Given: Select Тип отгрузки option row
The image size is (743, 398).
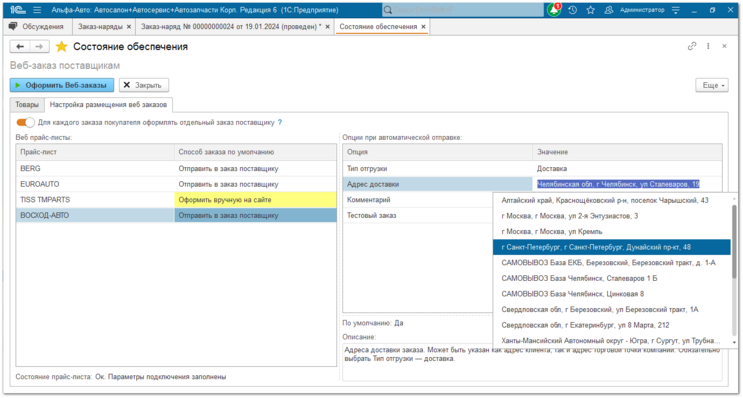Looking at the screenshot, I should point(533,169).
